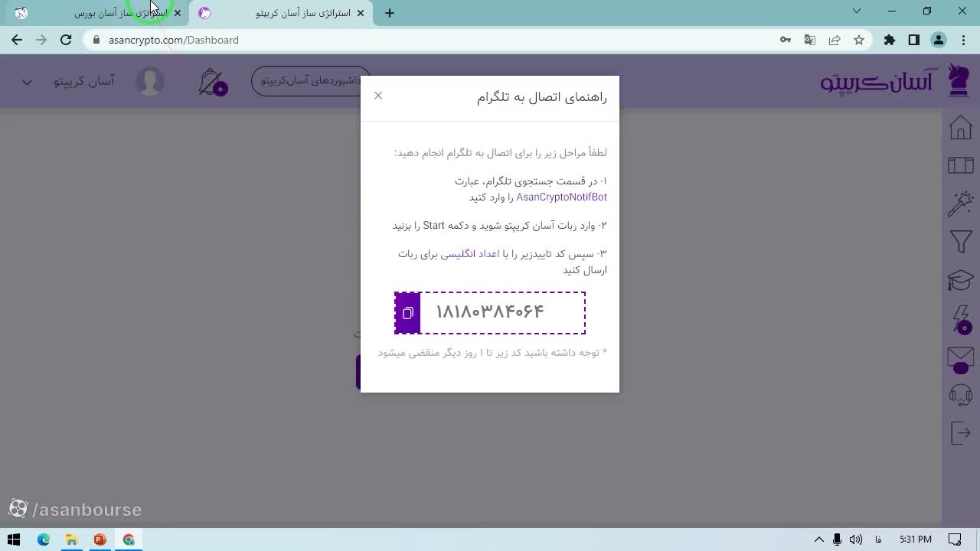This screenshot has width=980, height=551.
Task: Open the home icon in sidebar
Action: 960,128
